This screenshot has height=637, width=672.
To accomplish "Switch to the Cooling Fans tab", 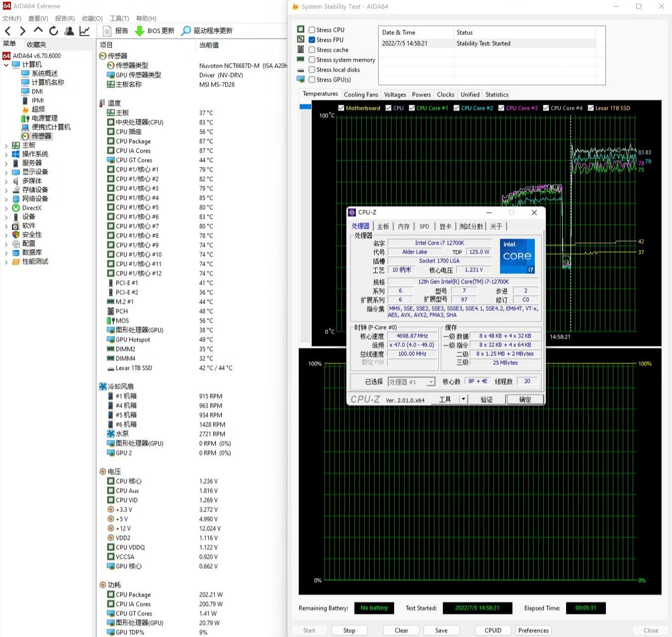I will tap(361, 94).
